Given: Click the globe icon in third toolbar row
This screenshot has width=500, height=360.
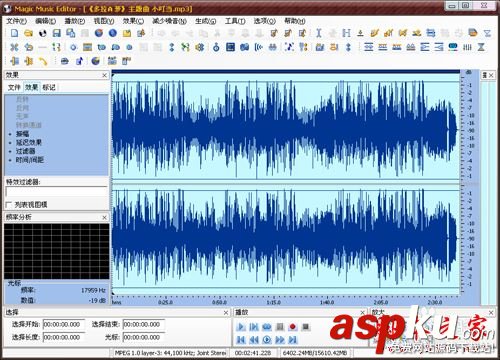Looking at the screenshot, I should point(96,61).
